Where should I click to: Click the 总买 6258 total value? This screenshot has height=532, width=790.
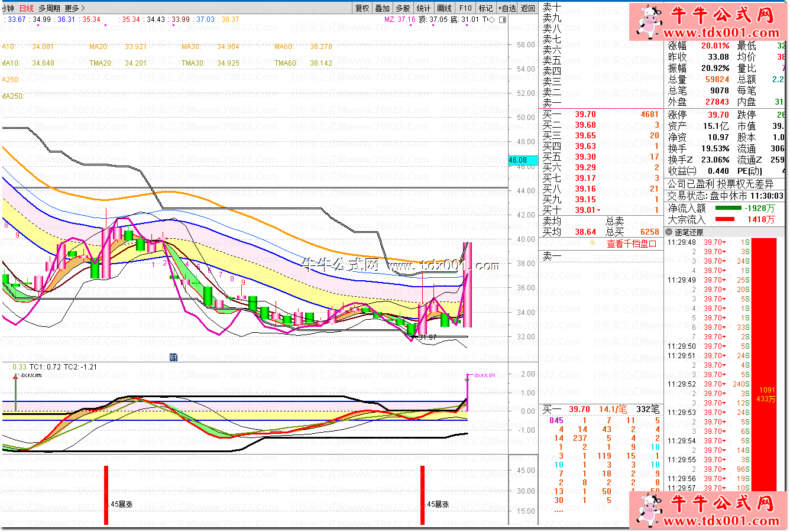[x=649, y=232]
